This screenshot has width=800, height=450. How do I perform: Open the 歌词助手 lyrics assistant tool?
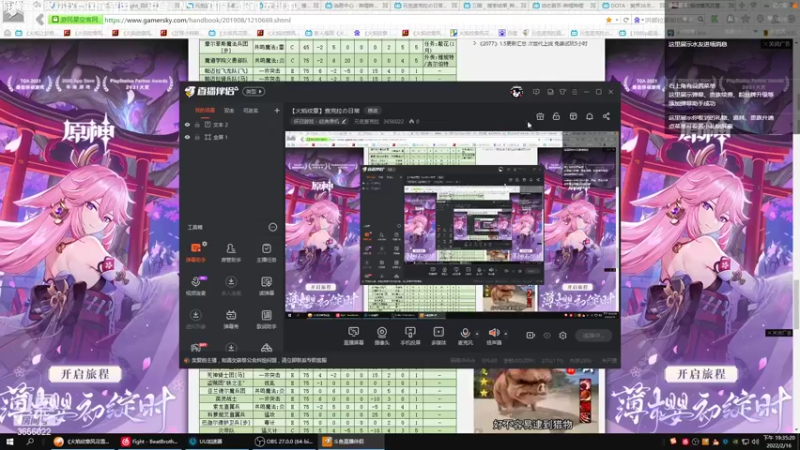click(266, 319)
